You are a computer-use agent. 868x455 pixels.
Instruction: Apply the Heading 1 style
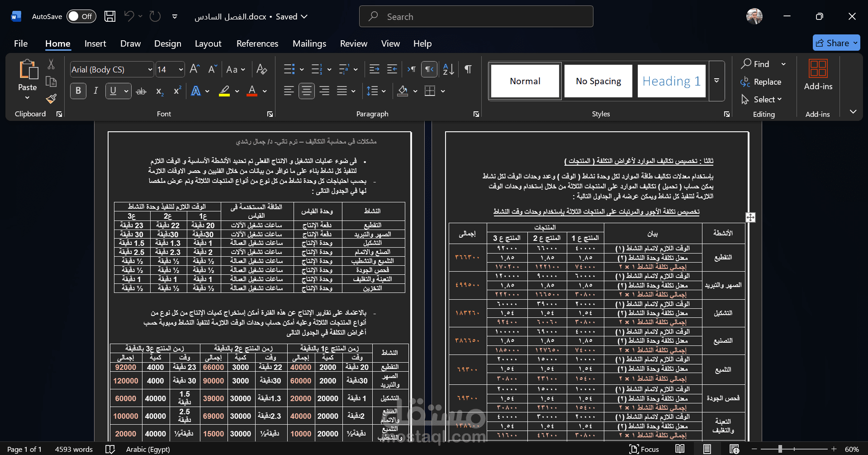(x=671, y=81)
